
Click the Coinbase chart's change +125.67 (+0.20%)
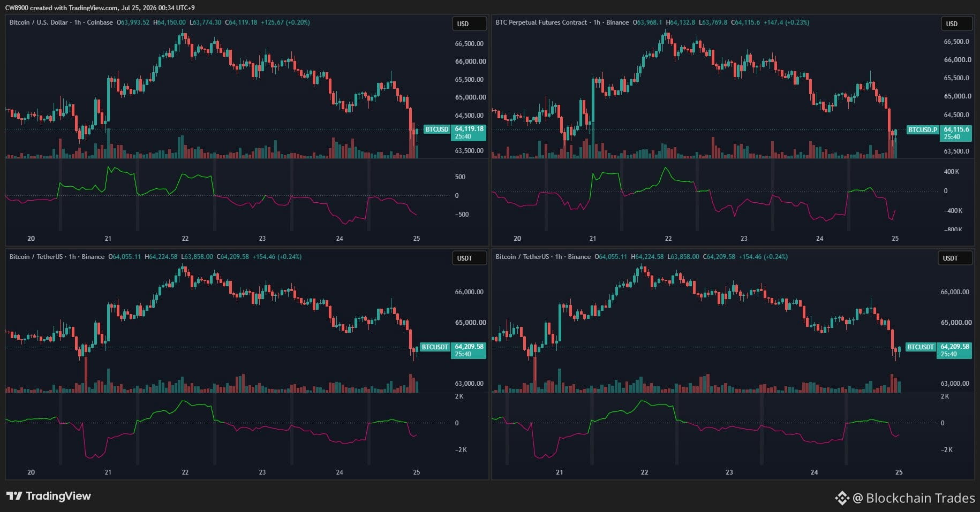pos(285,22)
